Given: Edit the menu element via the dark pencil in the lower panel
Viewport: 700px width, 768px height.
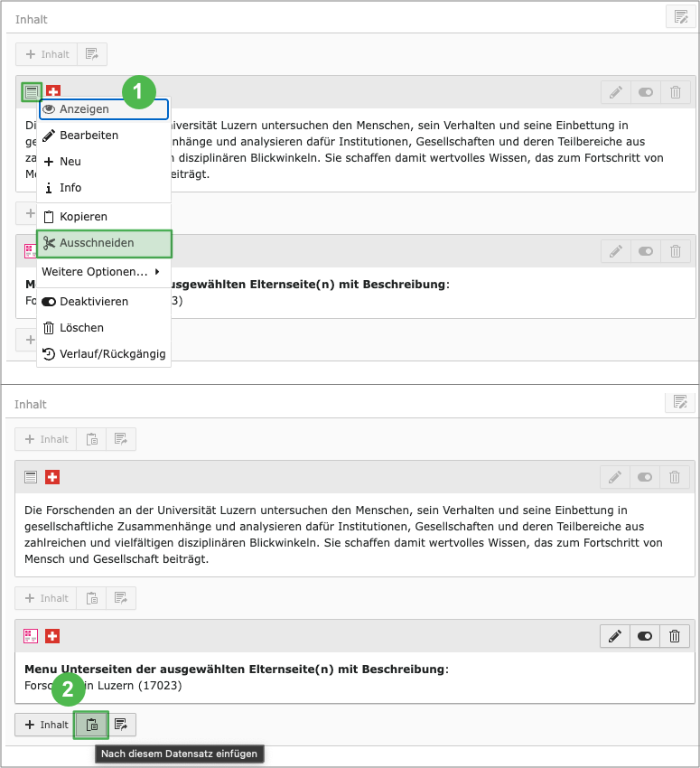Looking at the screenshot, I should 615,636.
